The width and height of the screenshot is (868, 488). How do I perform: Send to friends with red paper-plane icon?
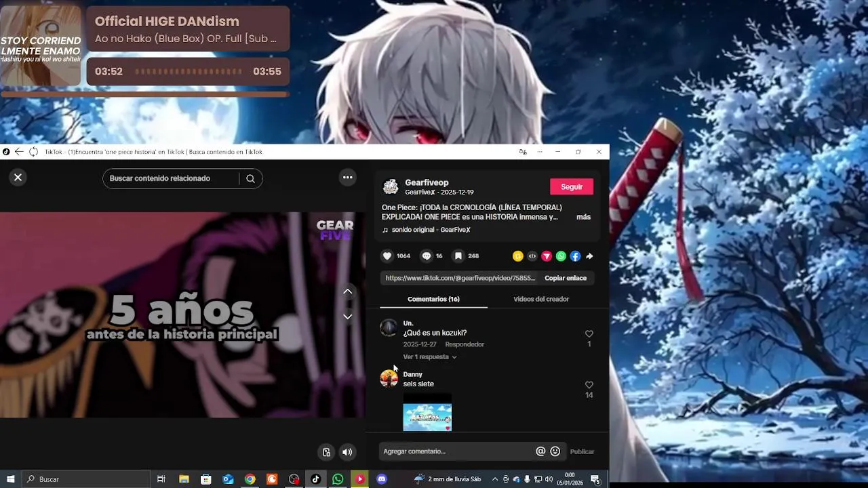point(547,256)
